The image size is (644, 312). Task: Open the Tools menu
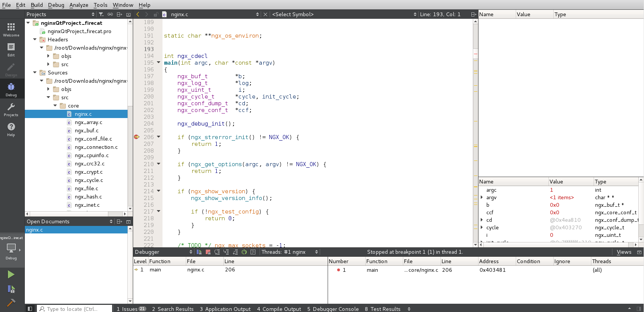(100, 5)
